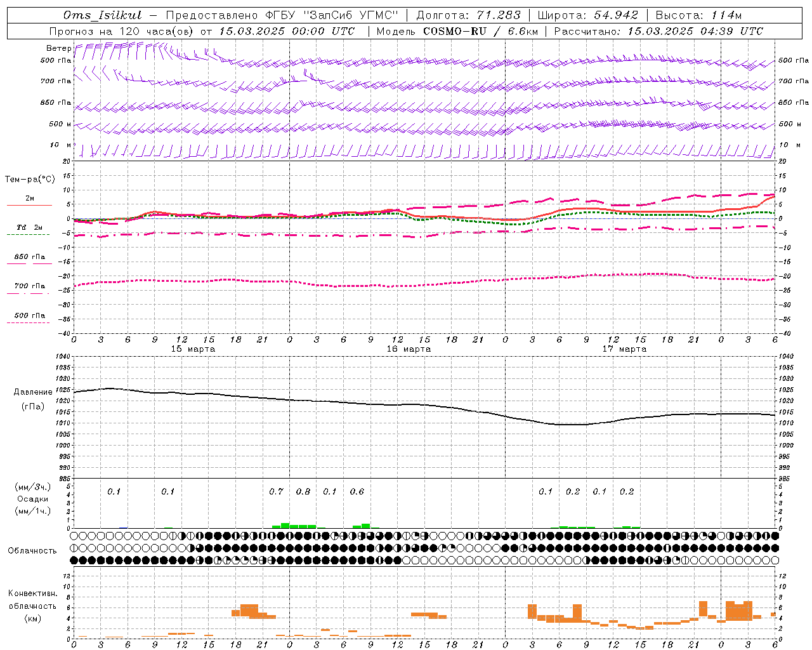The image size is (812, 650).
Task: Click the station name Oms_Isilkul
Action: 102,15
